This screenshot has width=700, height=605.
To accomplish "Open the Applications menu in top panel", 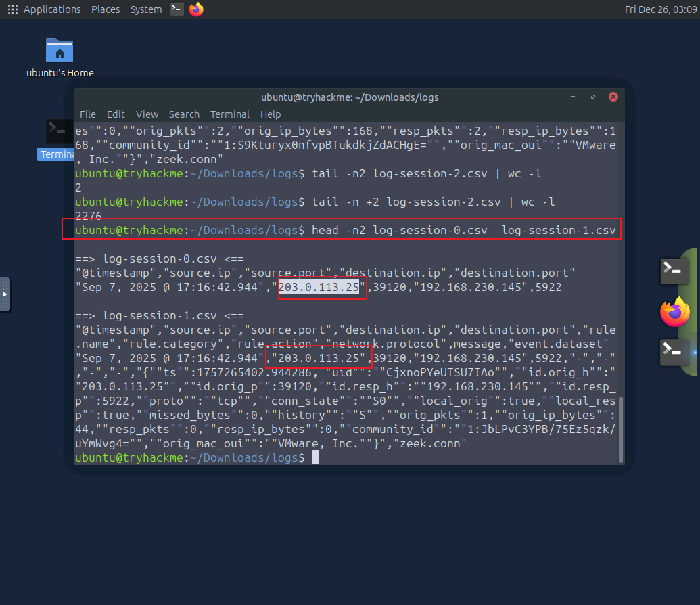I will 52,9.
